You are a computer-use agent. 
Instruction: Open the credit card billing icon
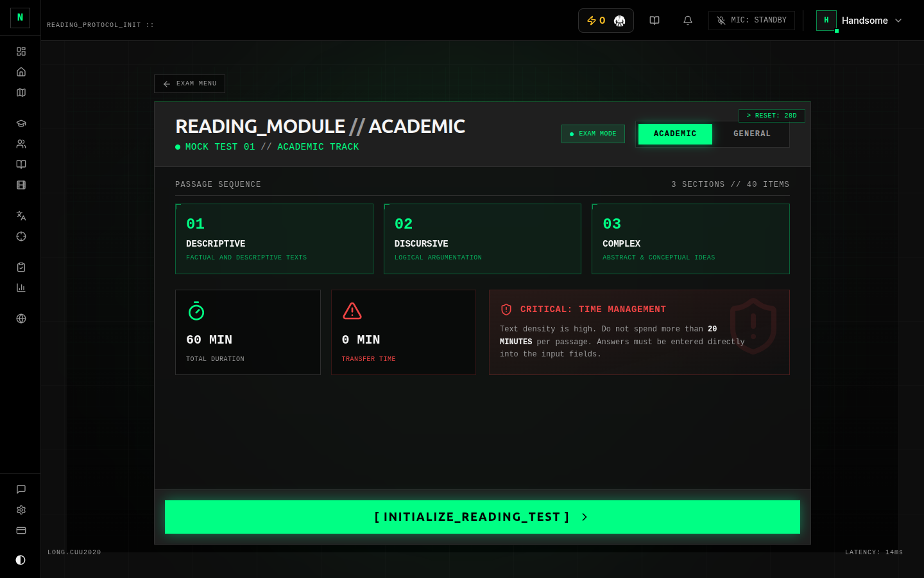pos(21,530)
